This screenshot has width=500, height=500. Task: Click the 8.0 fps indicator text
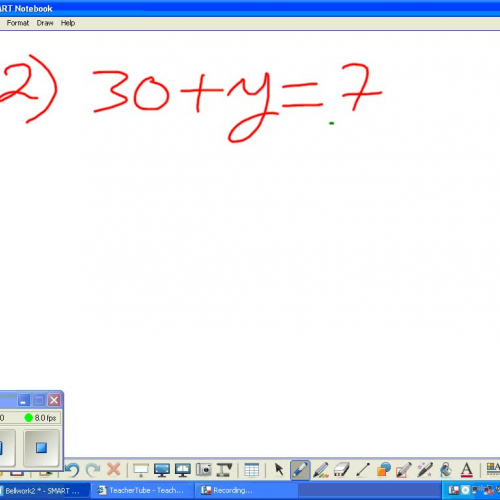pos(45,418)
